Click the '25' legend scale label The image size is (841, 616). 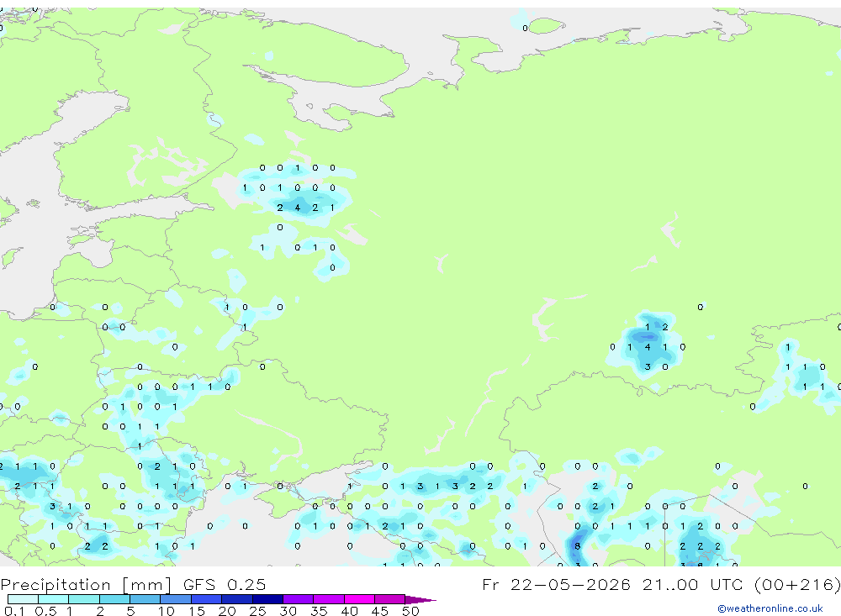pos(257,611)
